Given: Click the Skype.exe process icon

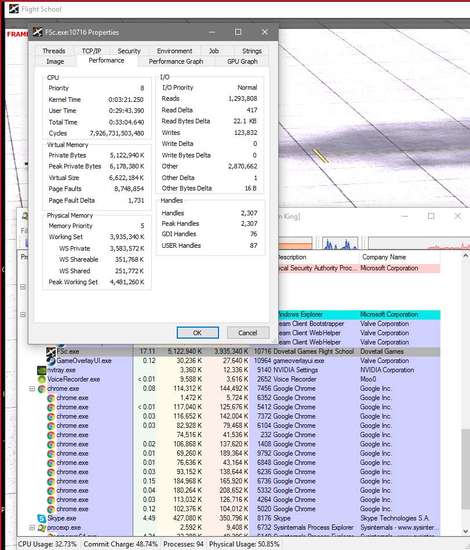Looking at the screenshot, I should tap(42, 518).
